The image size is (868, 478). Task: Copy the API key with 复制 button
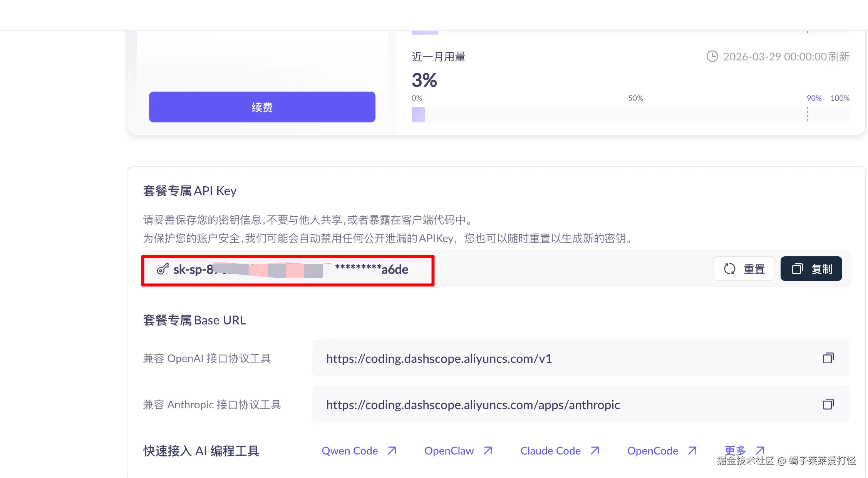pyautogui.click(x=811, y=269)
